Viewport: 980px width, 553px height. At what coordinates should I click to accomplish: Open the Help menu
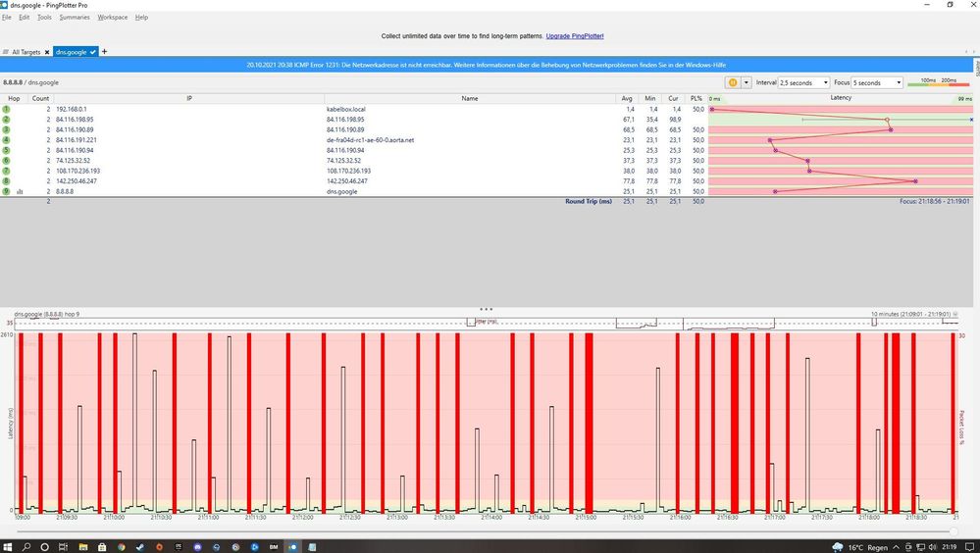[x=142, y=18]
